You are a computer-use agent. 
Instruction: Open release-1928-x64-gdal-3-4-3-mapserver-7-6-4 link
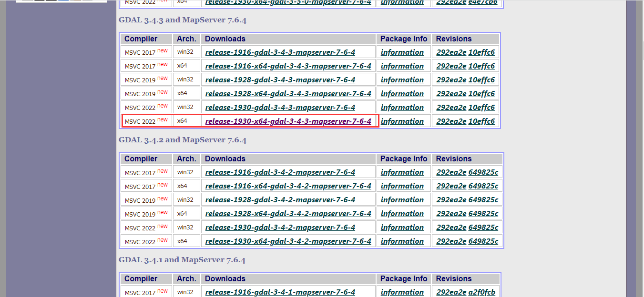pos(288,94)
